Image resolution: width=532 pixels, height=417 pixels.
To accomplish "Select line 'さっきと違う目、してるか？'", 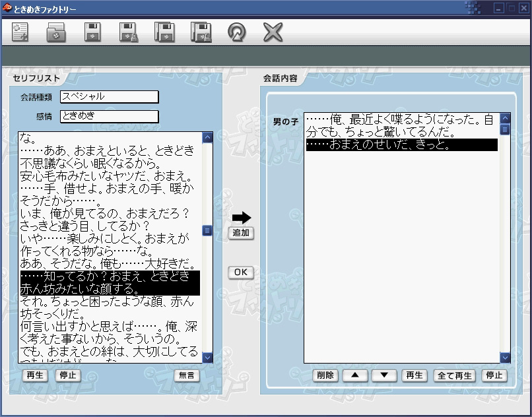I will tap(110, 226).
